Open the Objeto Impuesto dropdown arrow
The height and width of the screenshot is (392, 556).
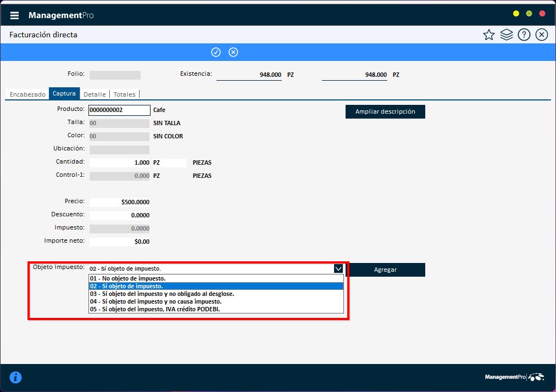pos(339,268)
